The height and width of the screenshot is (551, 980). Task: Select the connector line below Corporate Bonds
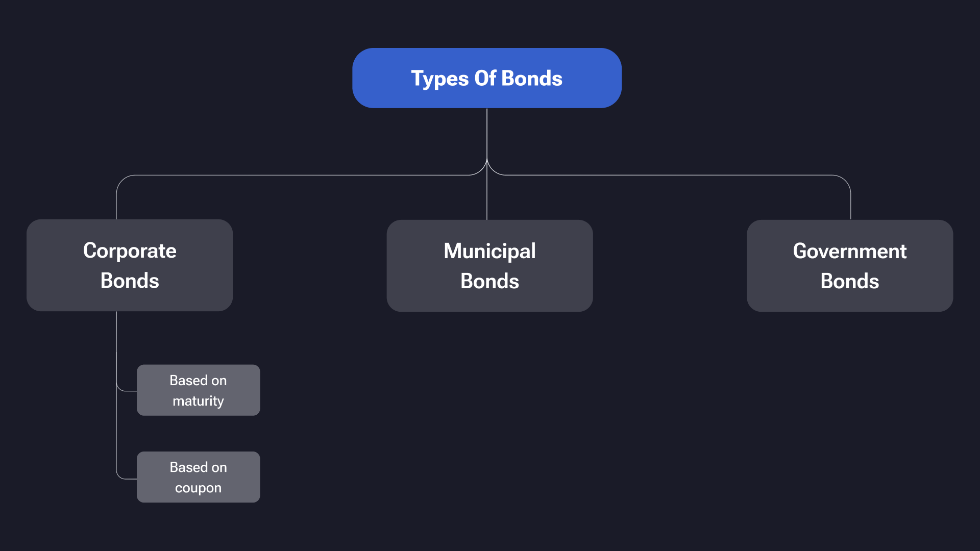[x=116, y=332]
